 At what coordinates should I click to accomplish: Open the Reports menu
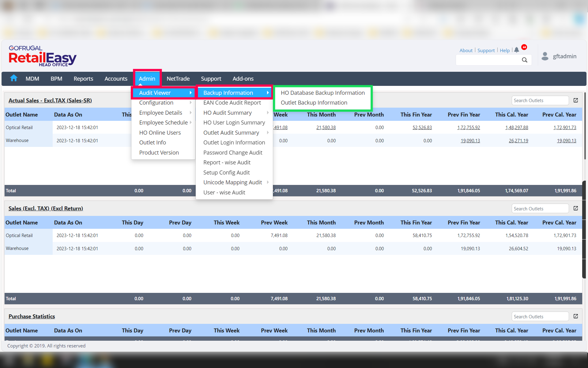tap(83, 79)
